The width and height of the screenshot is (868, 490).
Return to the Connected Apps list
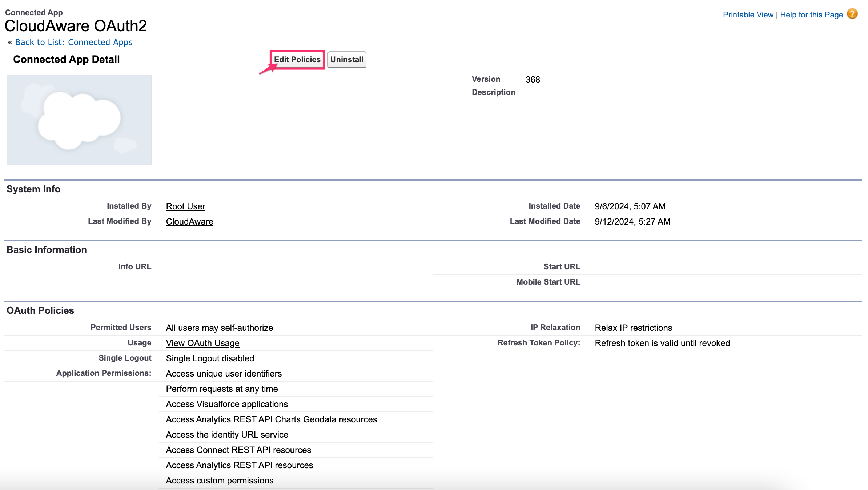(73, 42)
